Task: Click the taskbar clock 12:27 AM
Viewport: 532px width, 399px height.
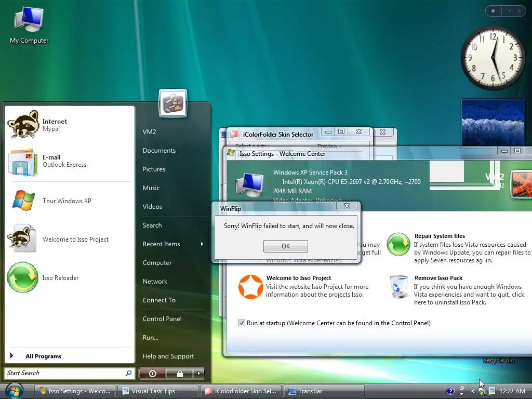Action: pos(512,391)
